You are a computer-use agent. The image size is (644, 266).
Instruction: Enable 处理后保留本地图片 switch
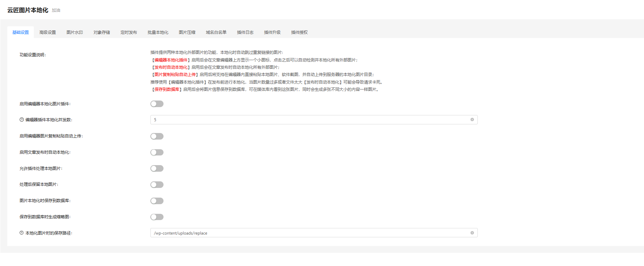coord(157,184)
